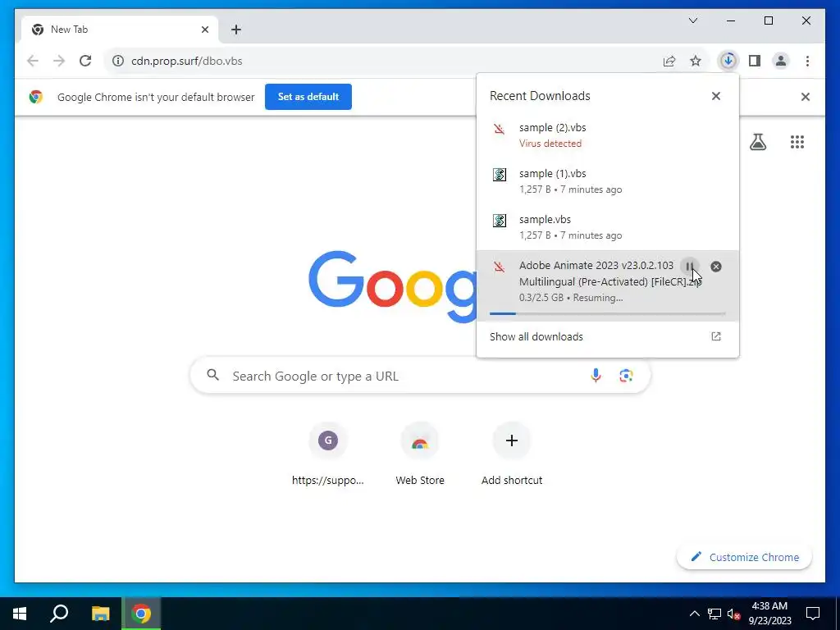
Task: Click the Google logo on the page
Action: (x=393, y=286)
